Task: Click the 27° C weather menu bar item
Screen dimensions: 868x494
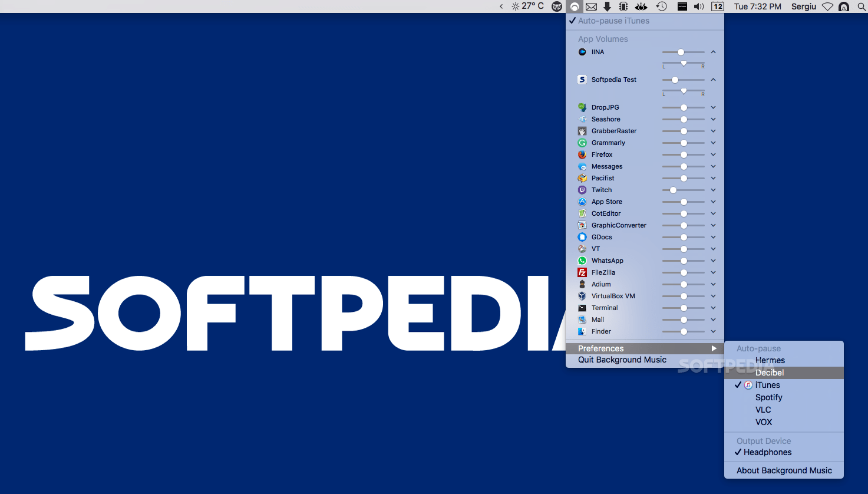Action: coord(527,6)
